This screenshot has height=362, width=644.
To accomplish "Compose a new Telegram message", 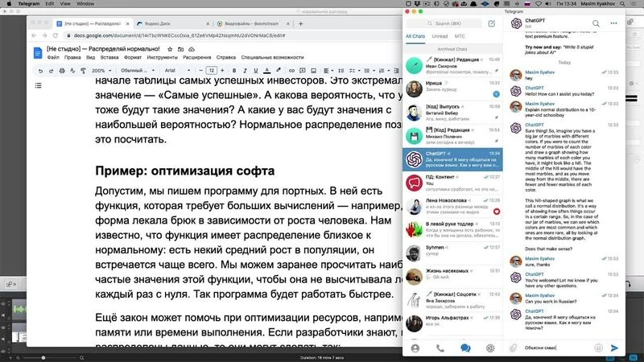I will coord(492,24).
